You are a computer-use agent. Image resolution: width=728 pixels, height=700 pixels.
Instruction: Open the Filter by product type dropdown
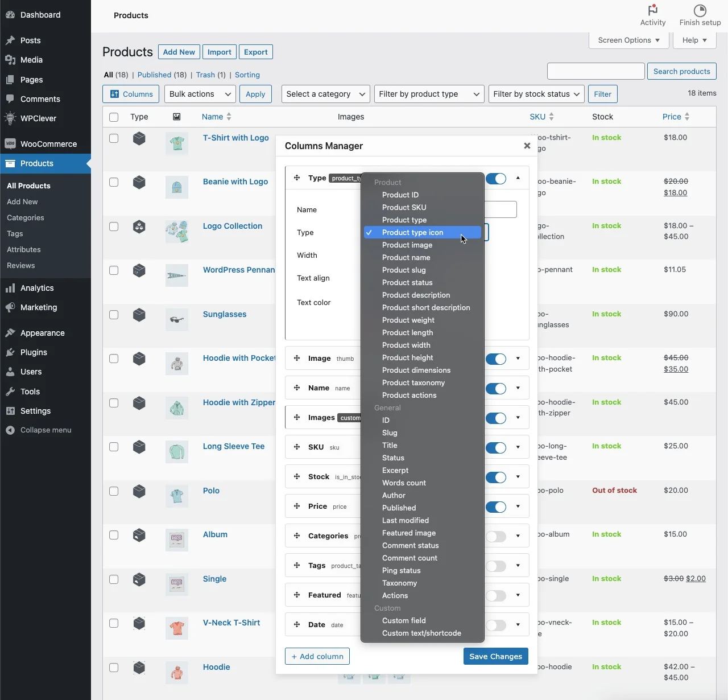click(429, 94)
